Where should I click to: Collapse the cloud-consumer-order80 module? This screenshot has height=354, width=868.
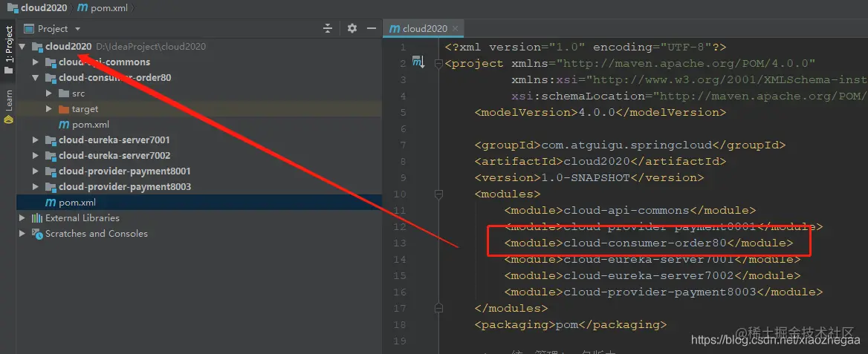[36, 77]
